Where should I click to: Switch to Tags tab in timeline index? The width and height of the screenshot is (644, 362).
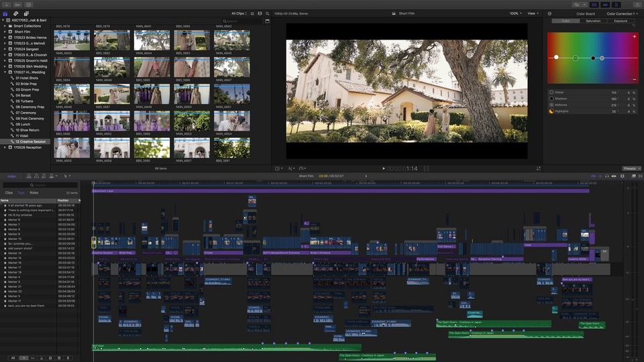click(21, 192)
